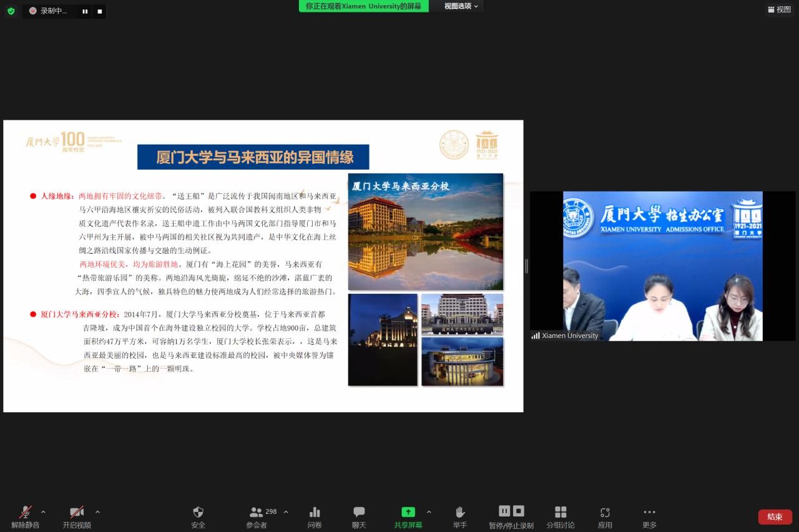The image size is (799, 532).
Task: Open the Polls (问卷) icon
Action: point(315,516)
